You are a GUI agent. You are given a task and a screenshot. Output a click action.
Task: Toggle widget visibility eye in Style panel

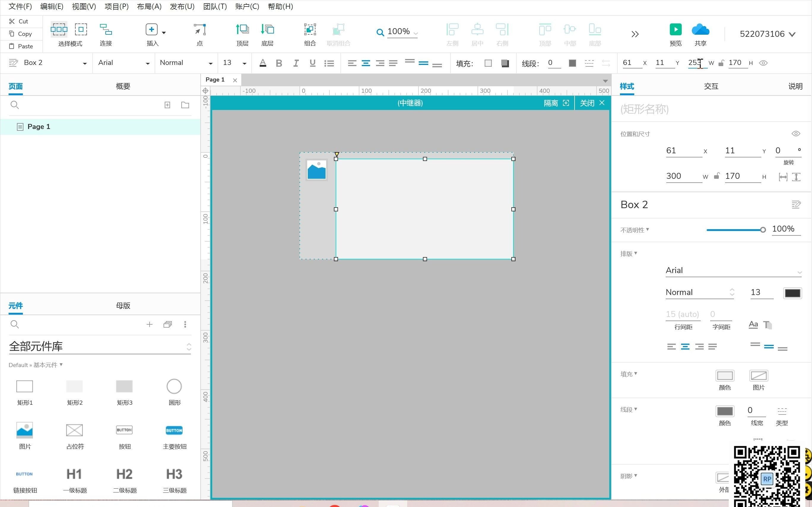[796, 133]
